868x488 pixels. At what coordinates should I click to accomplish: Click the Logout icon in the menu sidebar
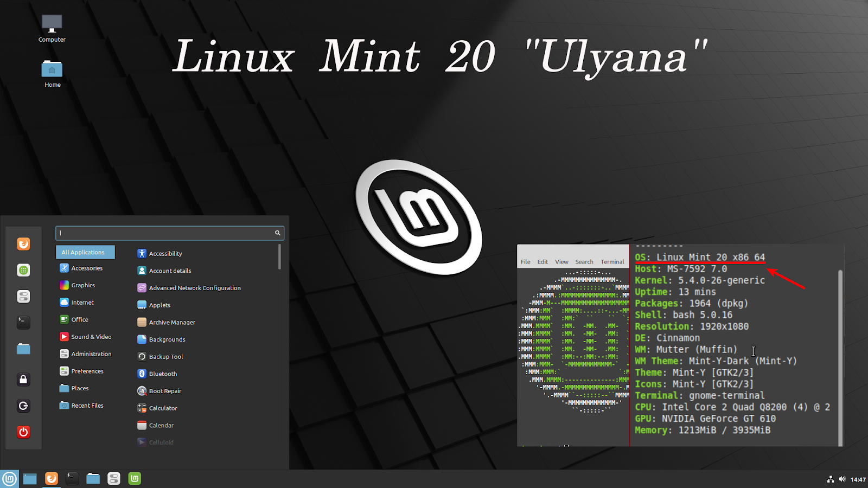[23, 406]
